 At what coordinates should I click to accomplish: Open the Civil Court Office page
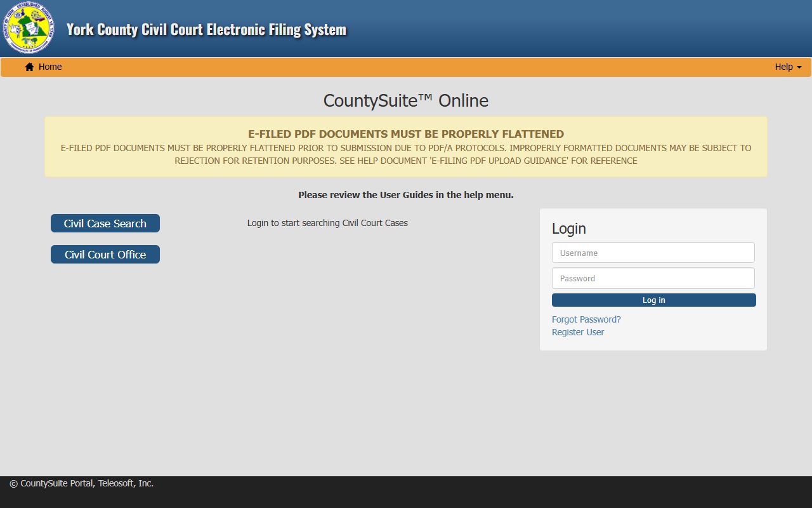click(105, 255)
